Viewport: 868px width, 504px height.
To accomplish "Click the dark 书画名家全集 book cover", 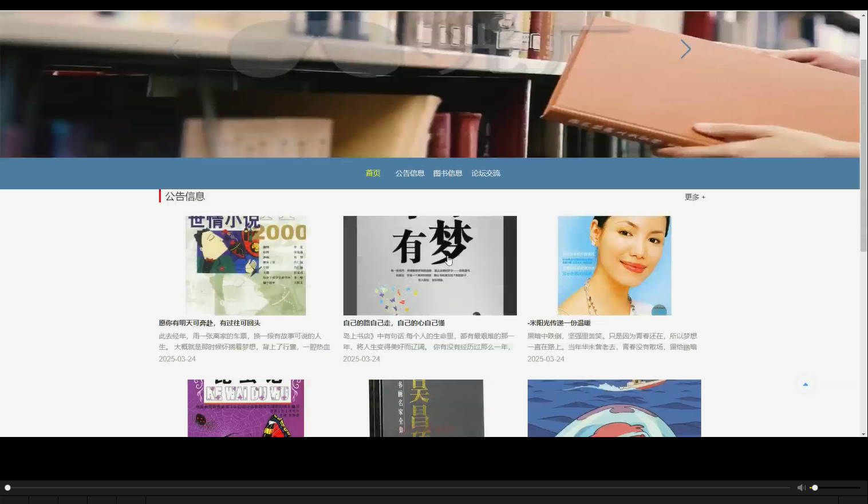I will (427, 408).
